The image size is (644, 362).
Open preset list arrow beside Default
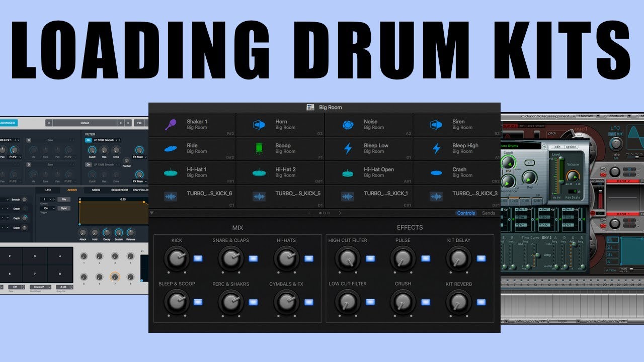tap(49, 123)
